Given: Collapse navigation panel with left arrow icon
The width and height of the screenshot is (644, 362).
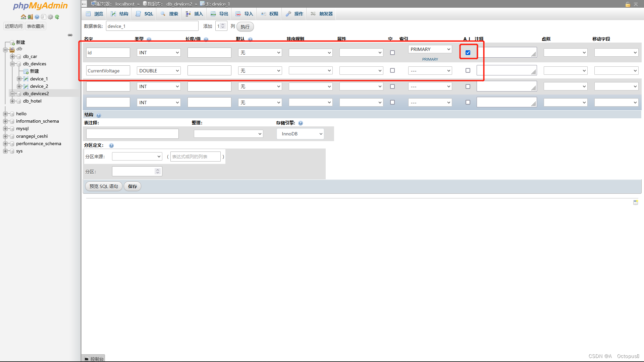Looking at the screenshot, I should point(84,4).
